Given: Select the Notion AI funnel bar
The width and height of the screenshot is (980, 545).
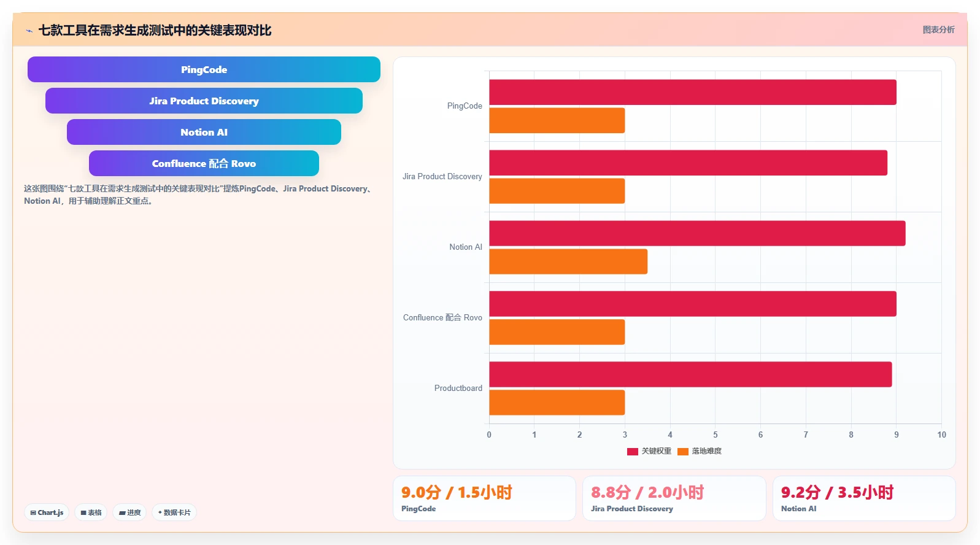Looking at the screenshot, I should click(204, 132).
